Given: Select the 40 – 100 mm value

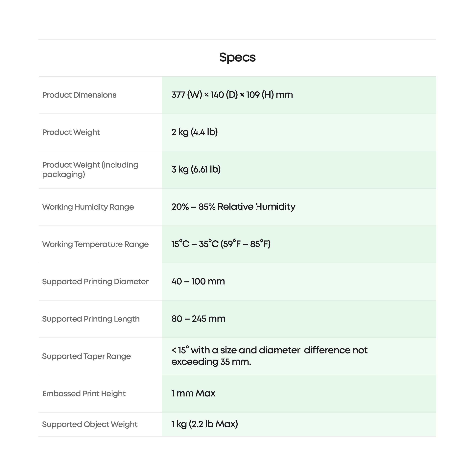Looking at the screenshot, I should pyautogui.click(x=198, y=282).
